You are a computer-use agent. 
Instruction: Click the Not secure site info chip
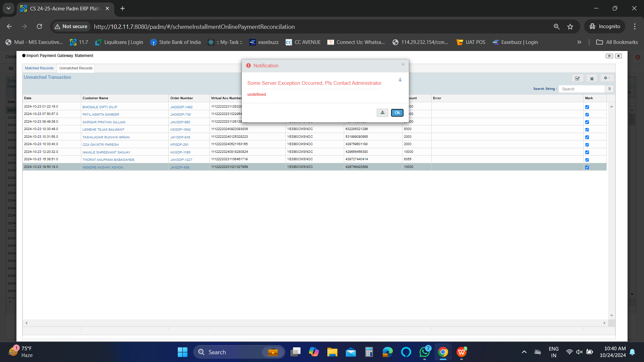(71, 26)
